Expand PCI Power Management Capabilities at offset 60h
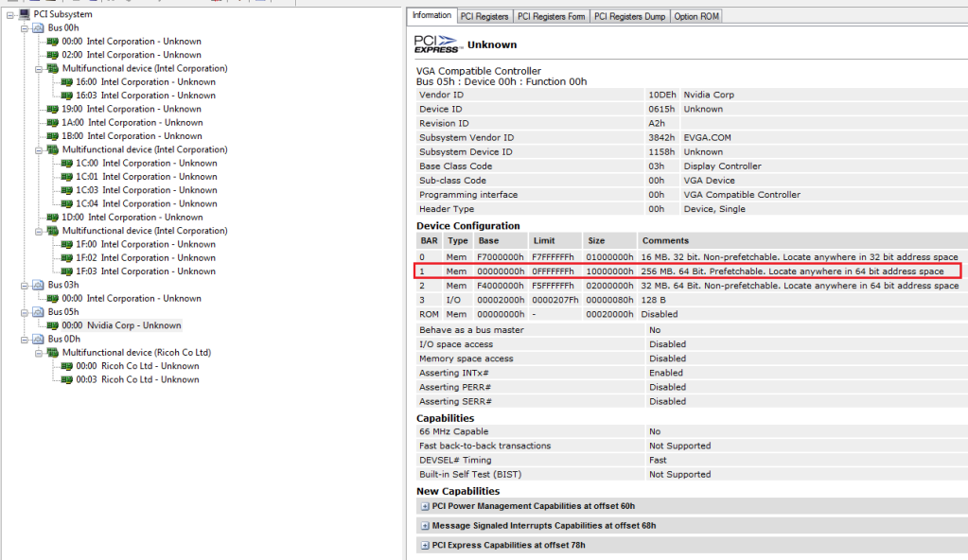The width and height of the screenshot is (968, 560). click(425, 506)
